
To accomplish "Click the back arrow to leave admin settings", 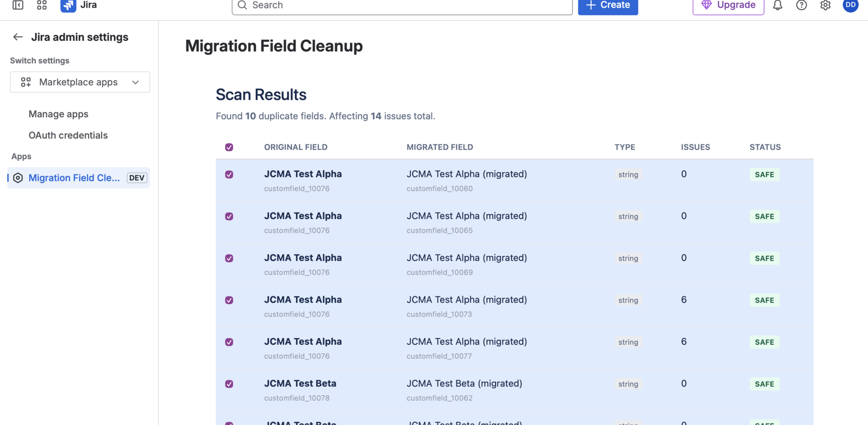I will point(17,37).
